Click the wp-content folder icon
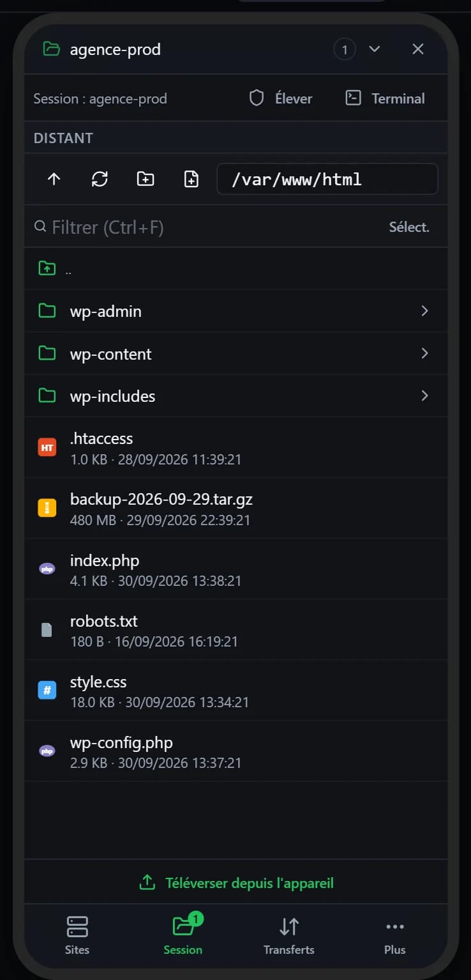 tap(47, 353)
